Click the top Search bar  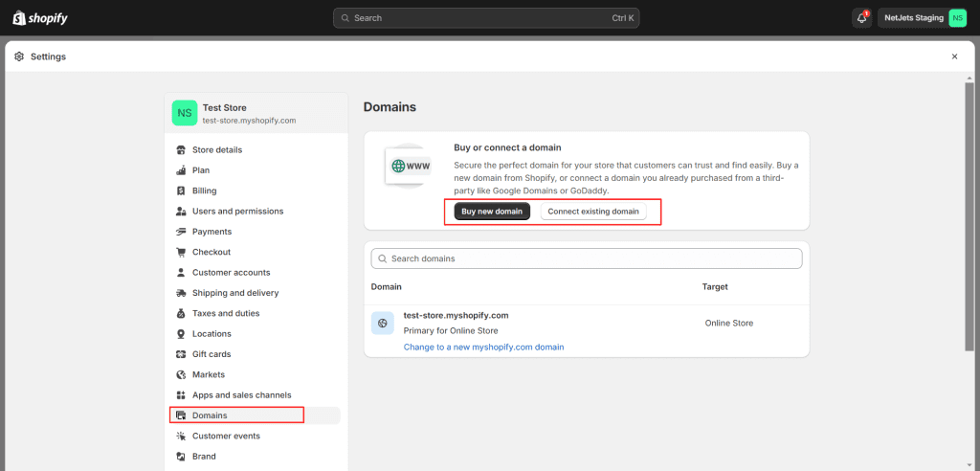(486, 18)
